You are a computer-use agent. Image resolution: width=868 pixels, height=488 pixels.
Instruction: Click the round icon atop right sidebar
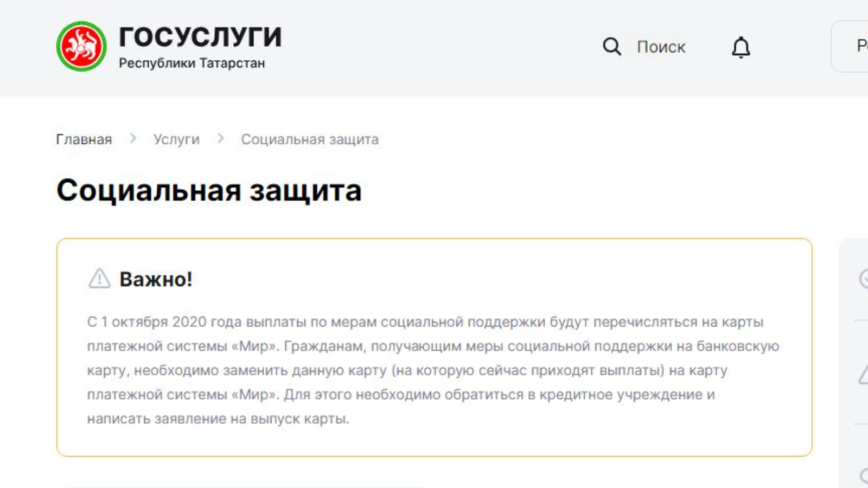(x=864, y=279)
